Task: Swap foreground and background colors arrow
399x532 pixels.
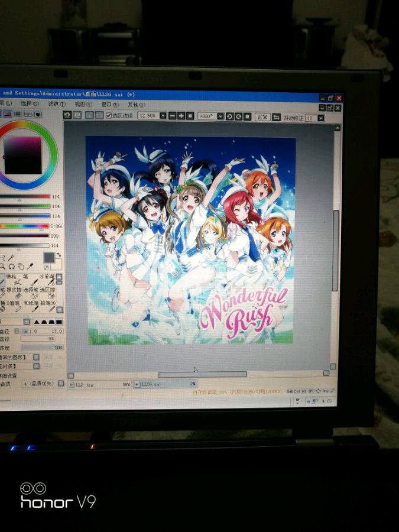Action: [59, 255]
